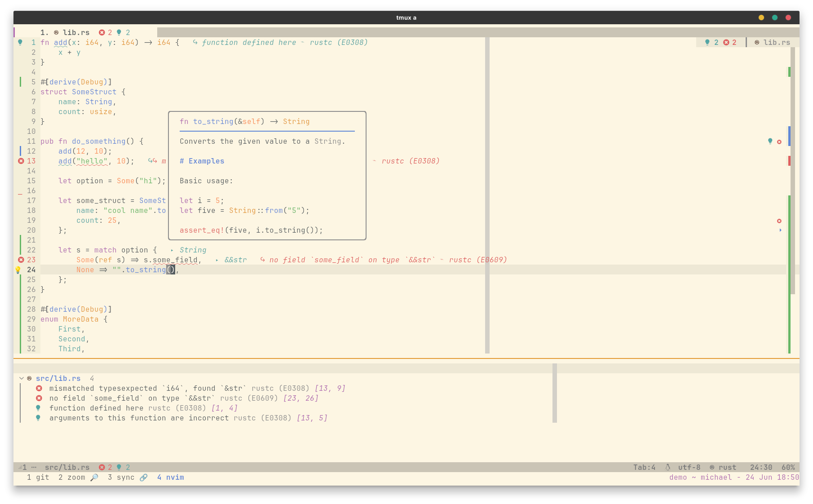Click the hint icon of arguments incorrect entry
Viewport: 813px width, 504px height.
(x=38, y=418)
